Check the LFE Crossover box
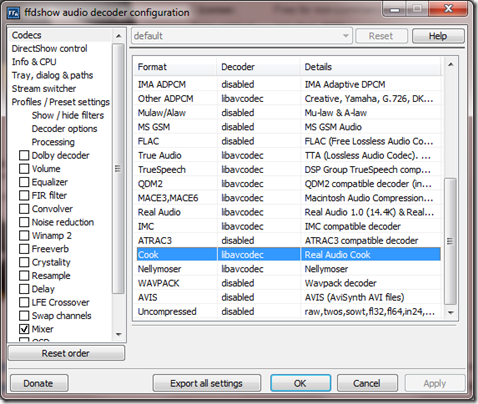This screenshot has height=404, width=478. tap(24, 302)
